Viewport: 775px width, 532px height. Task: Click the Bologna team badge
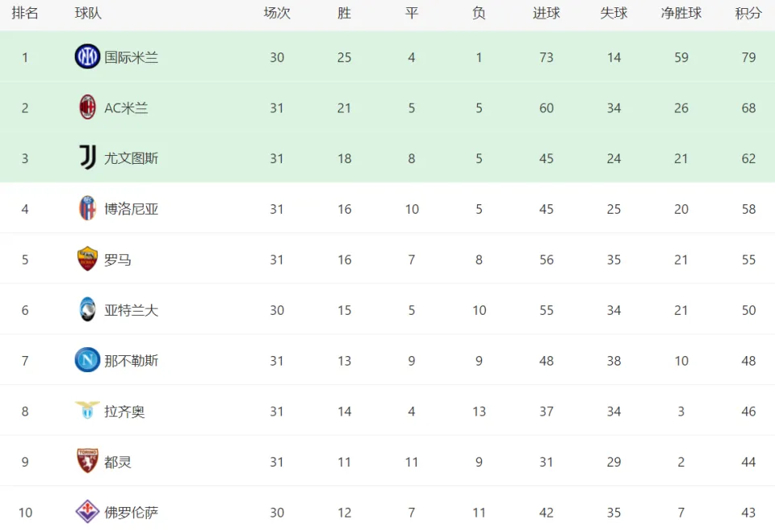[87, 208]
